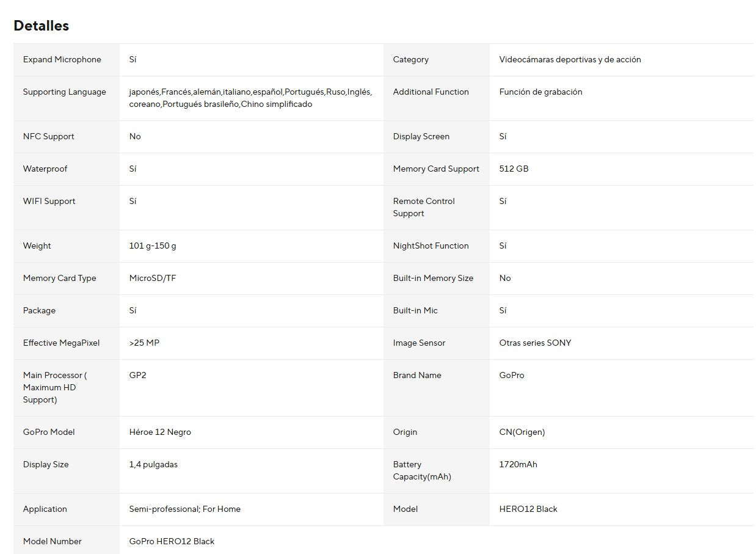Image resolution: width=756 pixels, height=554 pixels.
Task: Click the Waterproof label
Action: (45, 169)
